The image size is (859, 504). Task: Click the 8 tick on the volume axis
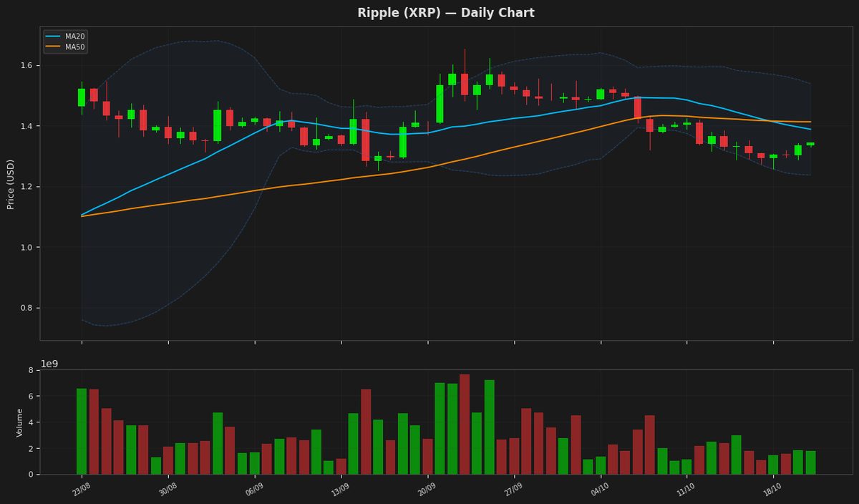click(31, 370)
